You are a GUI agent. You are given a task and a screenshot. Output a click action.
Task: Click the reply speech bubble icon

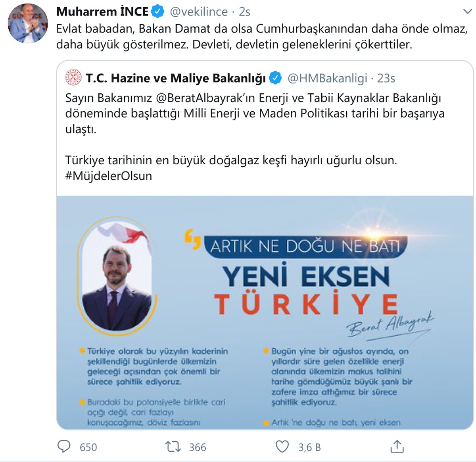64,447
